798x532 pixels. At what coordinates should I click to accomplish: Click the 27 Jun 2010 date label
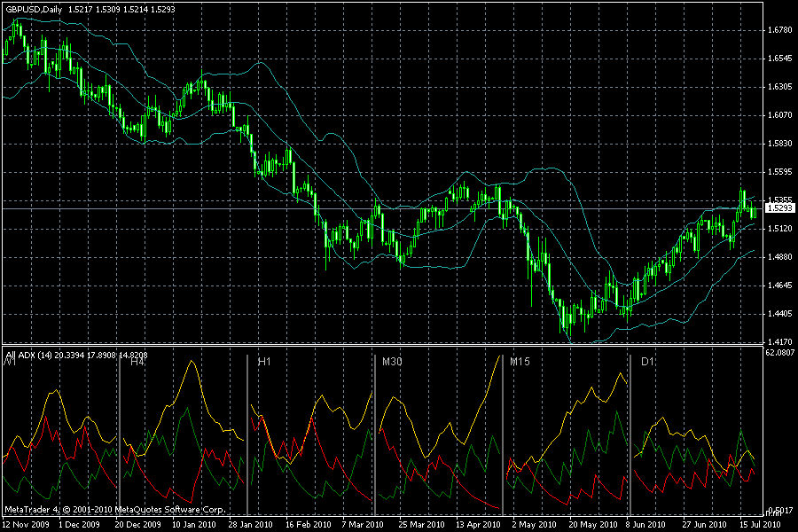coord(705,524)
